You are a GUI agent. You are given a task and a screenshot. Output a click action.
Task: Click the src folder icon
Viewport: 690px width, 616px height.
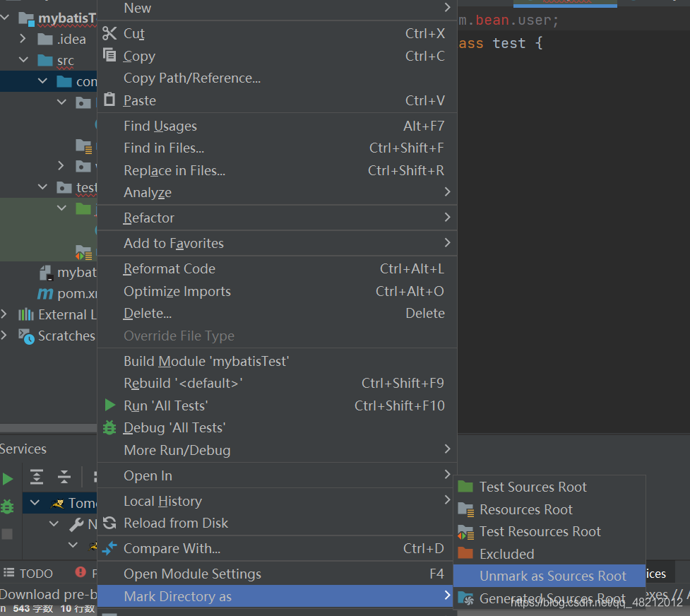(45, 60)
